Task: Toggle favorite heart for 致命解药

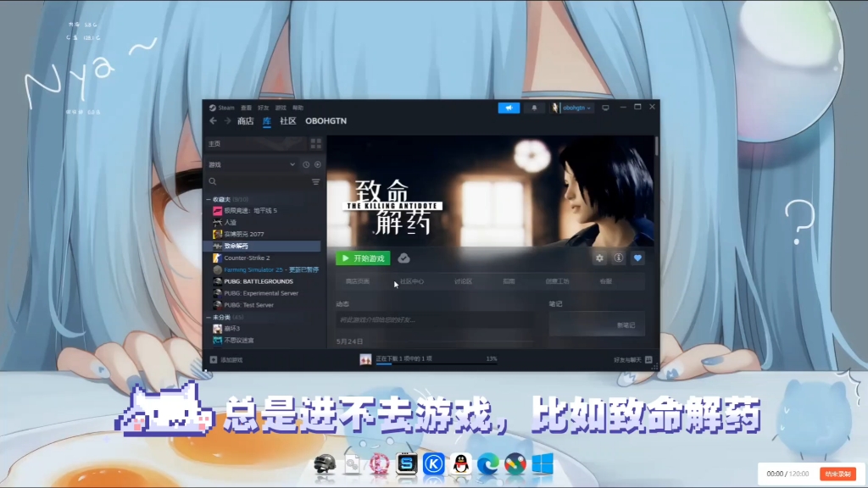Action: tap(637, 258)
